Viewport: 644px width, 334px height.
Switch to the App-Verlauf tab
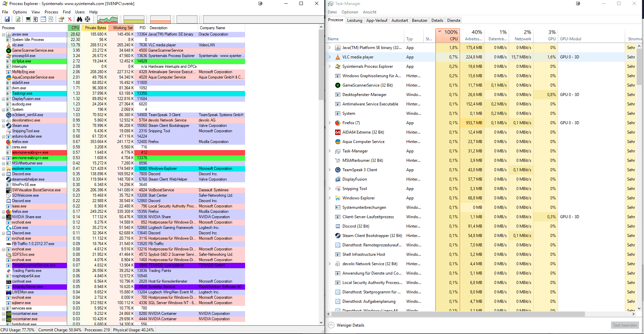pos(377,20)
